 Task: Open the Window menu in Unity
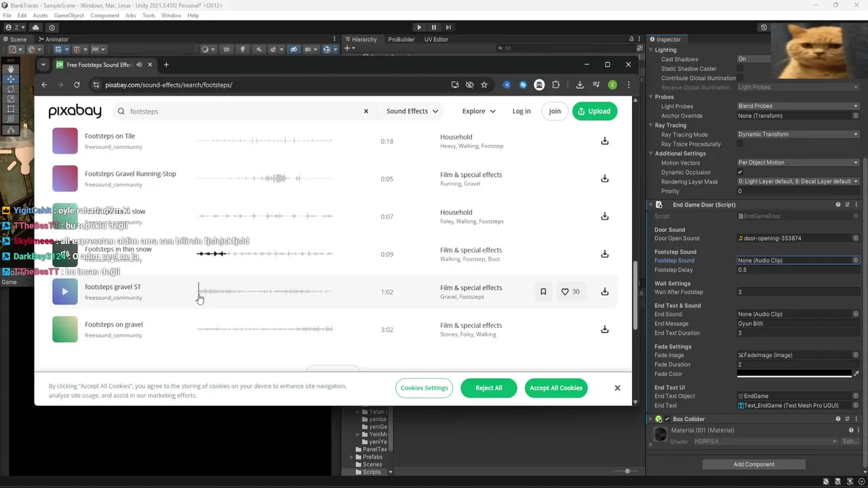click(x=171, y=16)
